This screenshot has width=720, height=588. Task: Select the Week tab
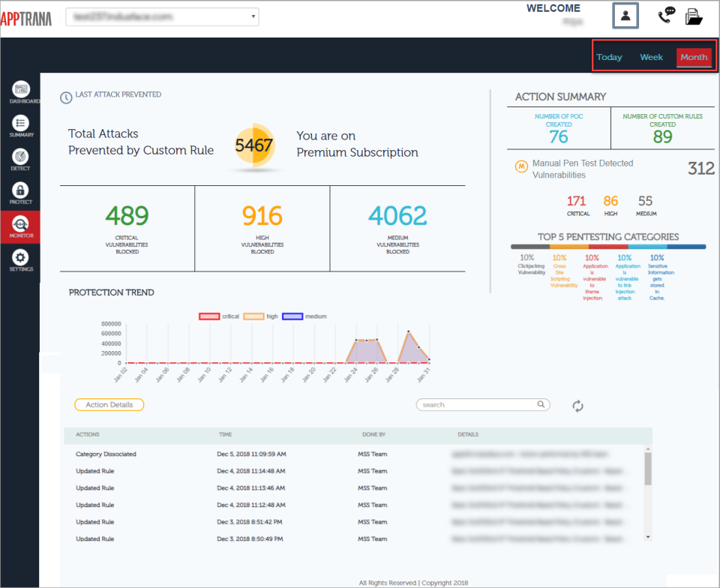coord(651,57)
